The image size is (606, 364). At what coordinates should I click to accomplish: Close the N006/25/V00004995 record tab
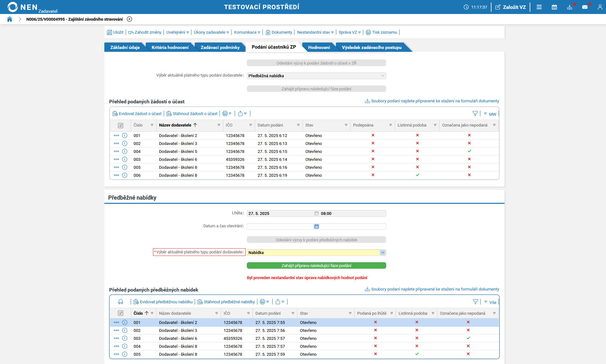pos(129,19)
